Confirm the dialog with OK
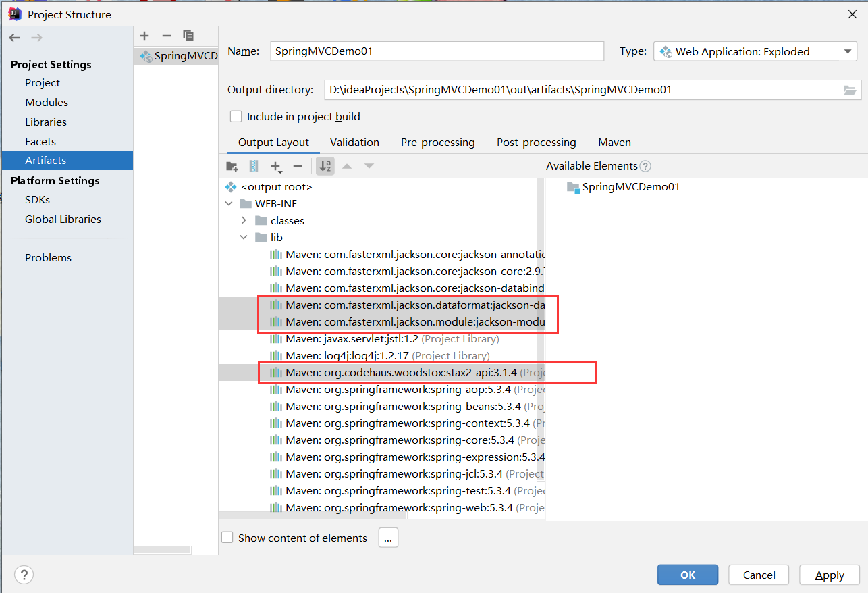This screenshot has height=593, width=868. (x=688, y=575)
